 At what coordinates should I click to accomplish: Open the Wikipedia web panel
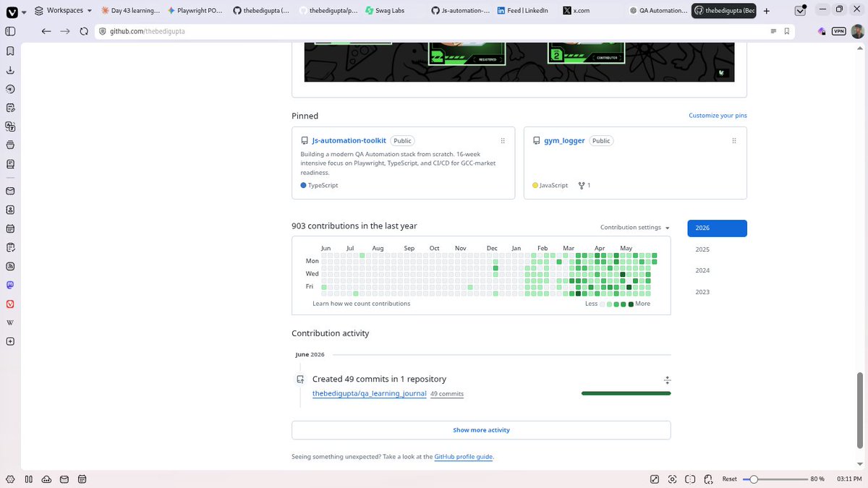(x=10, y=322)
